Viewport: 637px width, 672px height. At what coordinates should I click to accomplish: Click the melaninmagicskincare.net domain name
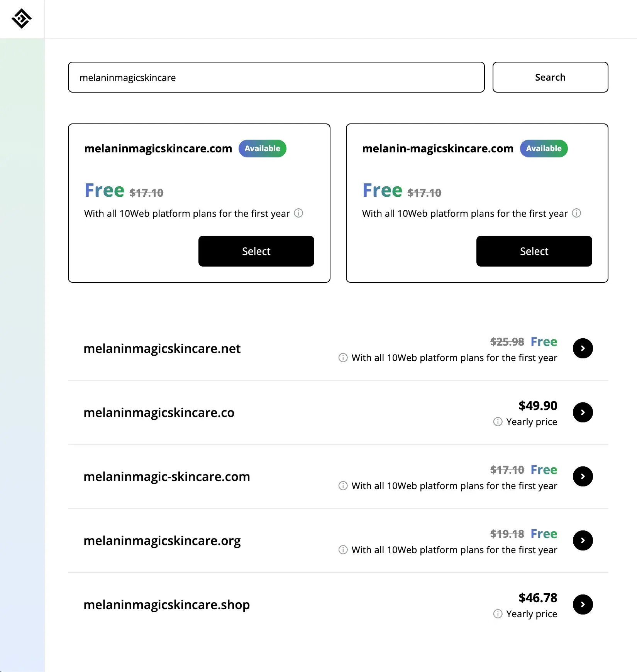click(x=162, y=349)
